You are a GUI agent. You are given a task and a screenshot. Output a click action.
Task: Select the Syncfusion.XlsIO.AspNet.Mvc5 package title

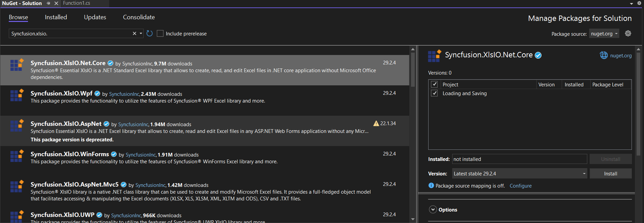click(75, 185)
